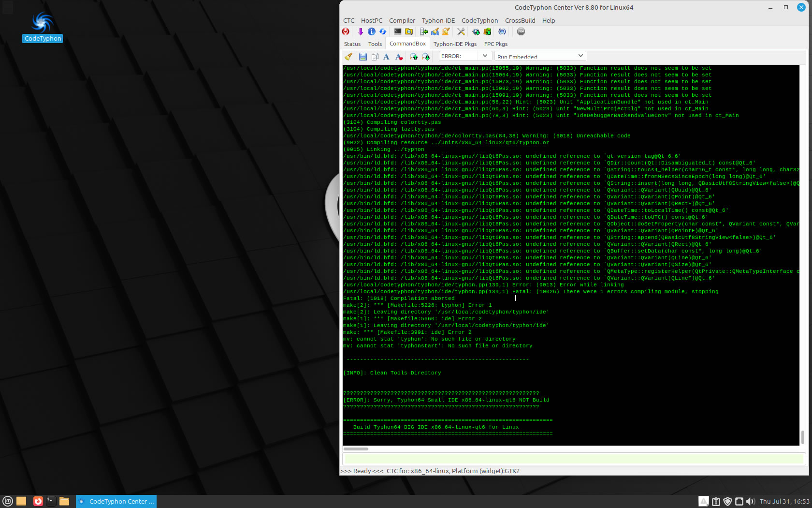812x508 pixels.
Task: Click the red power exit icon
Action: pyautogui.click(x=346, y=31)
